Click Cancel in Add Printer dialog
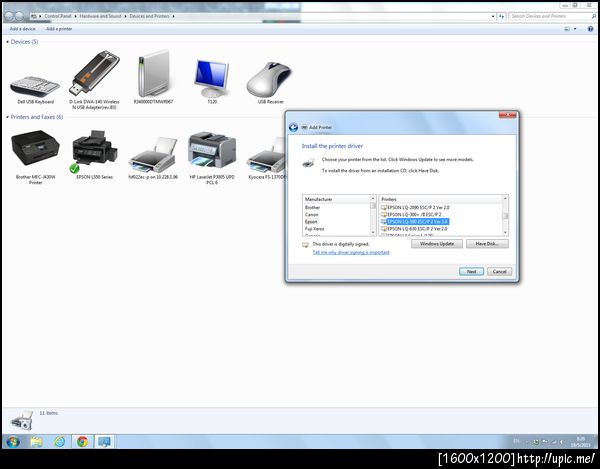600x469 pixels. (499, 272)
